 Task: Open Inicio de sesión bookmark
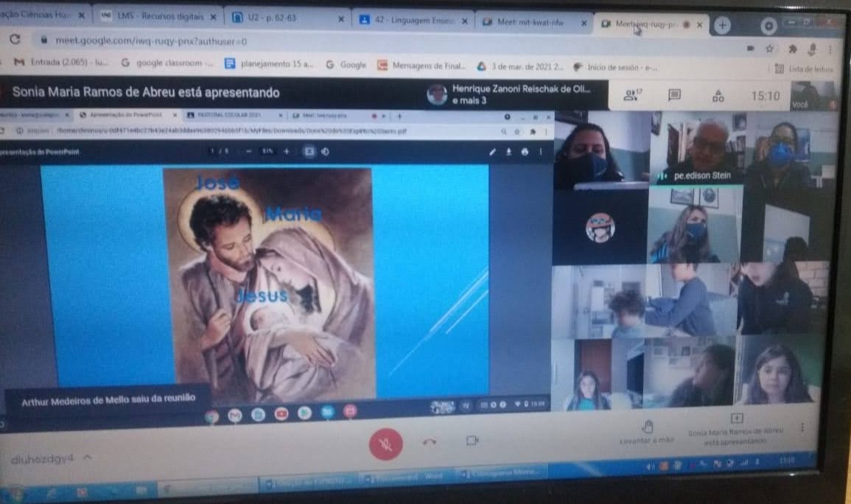tap(616, 67)
